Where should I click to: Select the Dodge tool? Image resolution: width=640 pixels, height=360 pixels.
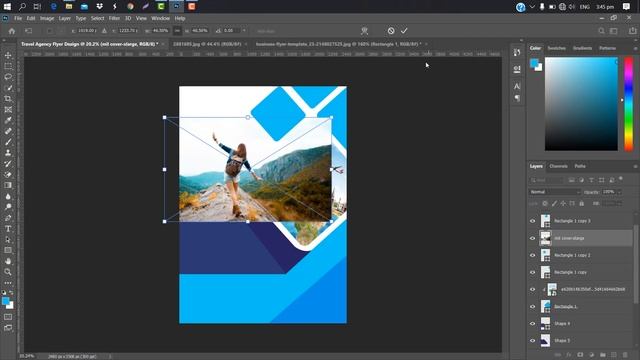point(8,207)
